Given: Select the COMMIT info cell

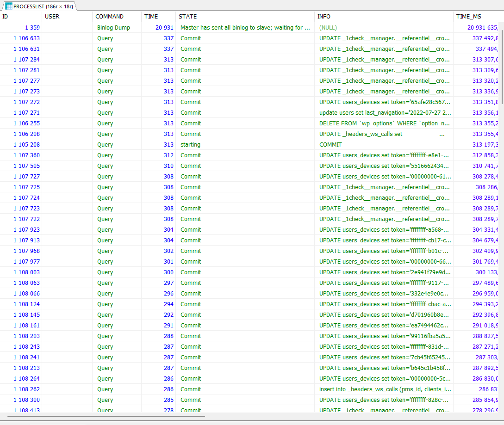Looking at the screenshot, I should pyautogui.click(x=330, y=145).
